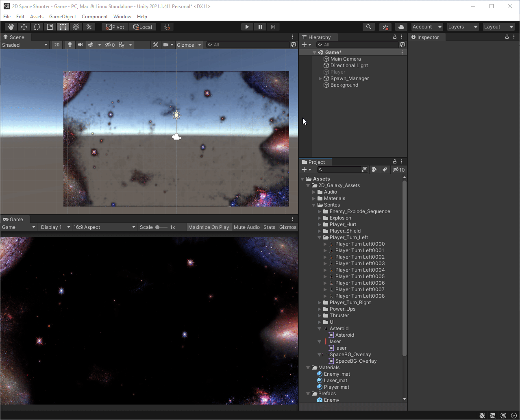Select Background object in Hierarchy
Screen dimensions: 520x420
click(344, 85)
